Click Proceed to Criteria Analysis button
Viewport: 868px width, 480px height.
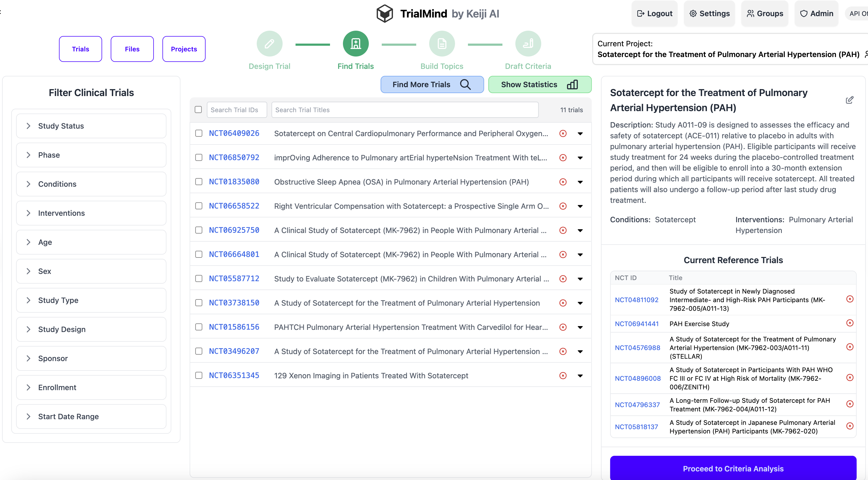coord(733,468)
